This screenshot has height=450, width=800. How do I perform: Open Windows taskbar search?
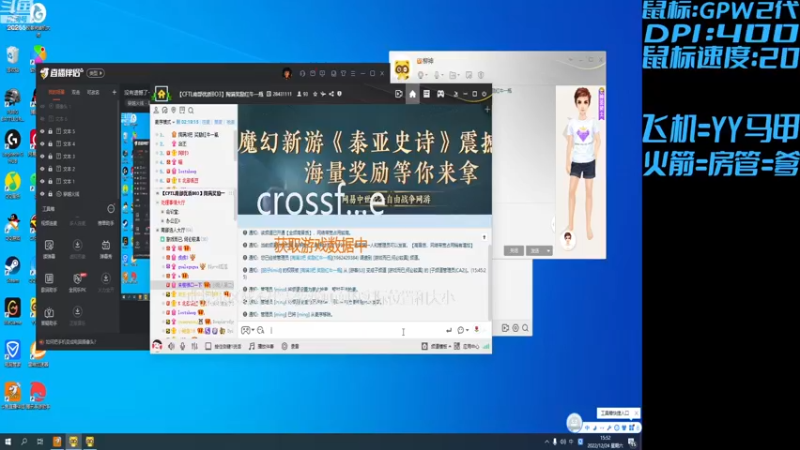point(24,441)
